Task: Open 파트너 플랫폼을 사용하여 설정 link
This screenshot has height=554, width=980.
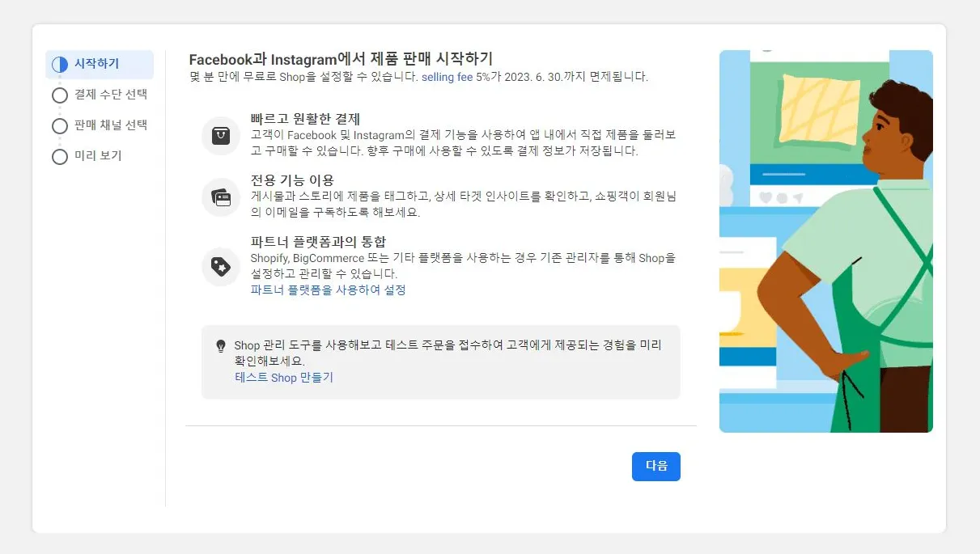Action: pos(329,290)
